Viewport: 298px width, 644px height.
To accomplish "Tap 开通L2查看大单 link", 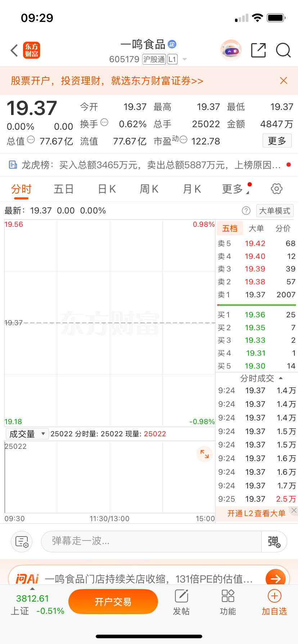I will pos(256,514).
